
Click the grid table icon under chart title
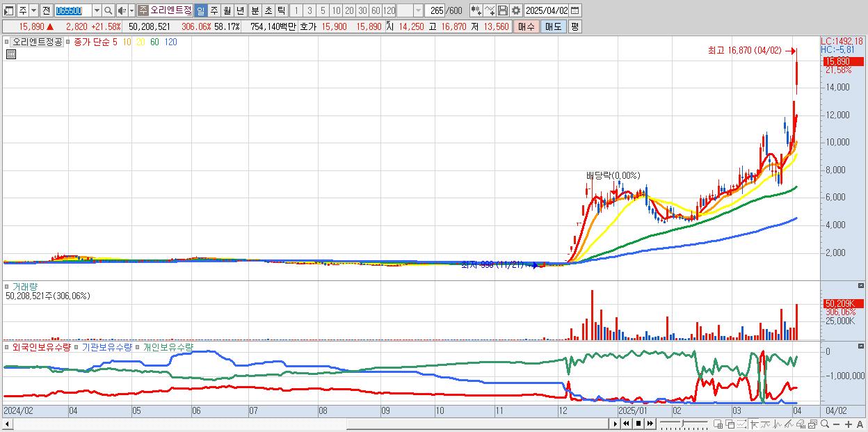coord(11,54)
